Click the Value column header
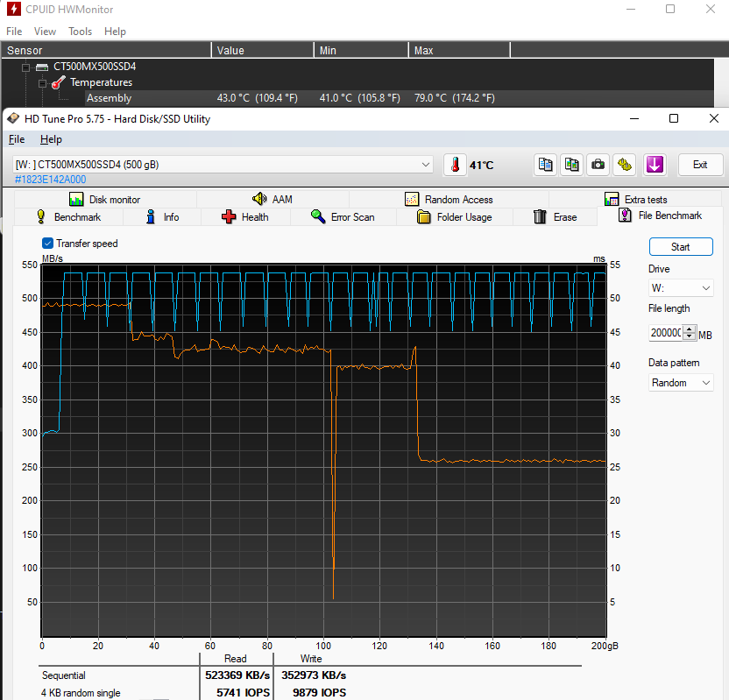729x700 pixels. point(263,50)
